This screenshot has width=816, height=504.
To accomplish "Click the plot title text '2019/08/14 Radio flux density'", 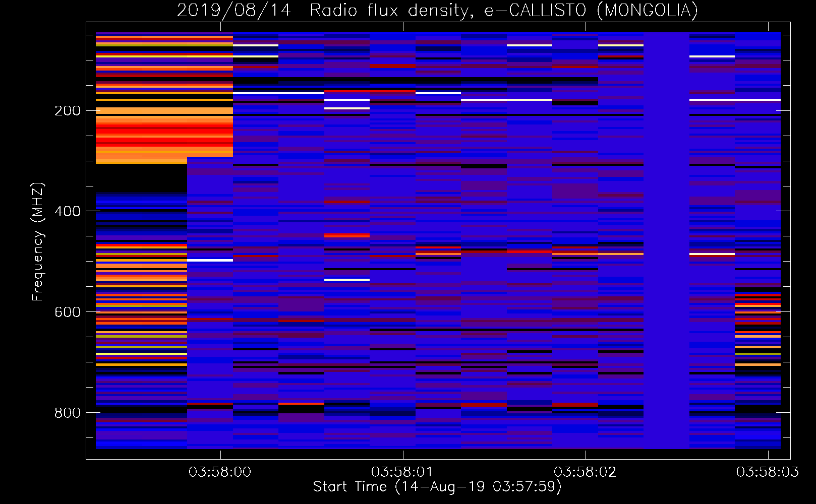I will click(325, 11).
